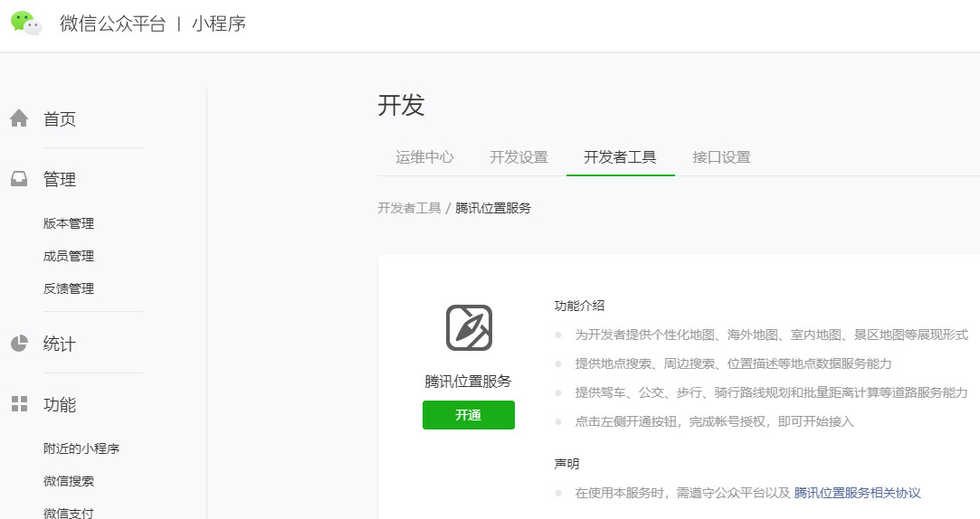Viewport: 980px width, 519px height.
Task: Click the 小程序 header label
Action: click(x=219, y=24)
